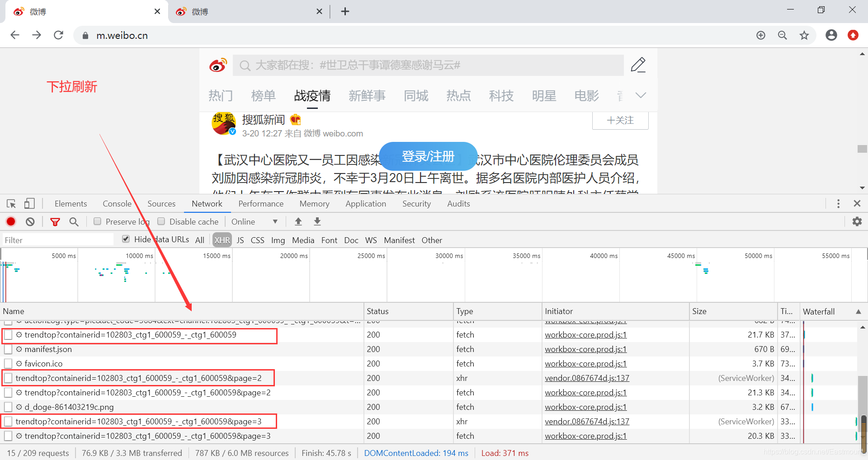Image resolution: width=868 pixels, height=460 pixels.
Task: Follow 搜狐新闻 with the +关注 button
Action: [620, 120]
